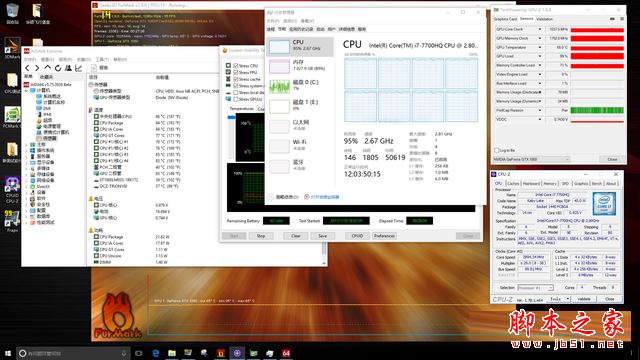The image size is (640, 360).
Task: Open GPU Load sensor dropdown
Action: (540, 56)
